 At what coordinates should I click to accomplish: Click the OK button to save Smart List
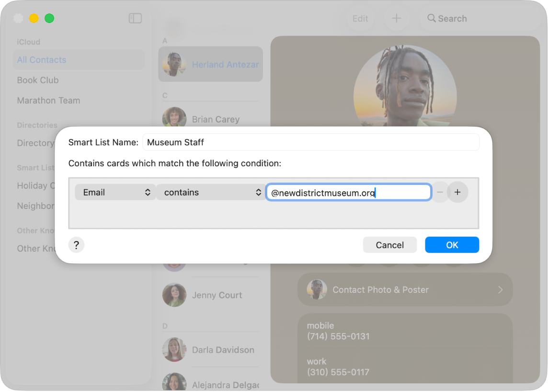pyautogui.click(x=452, y=245)
